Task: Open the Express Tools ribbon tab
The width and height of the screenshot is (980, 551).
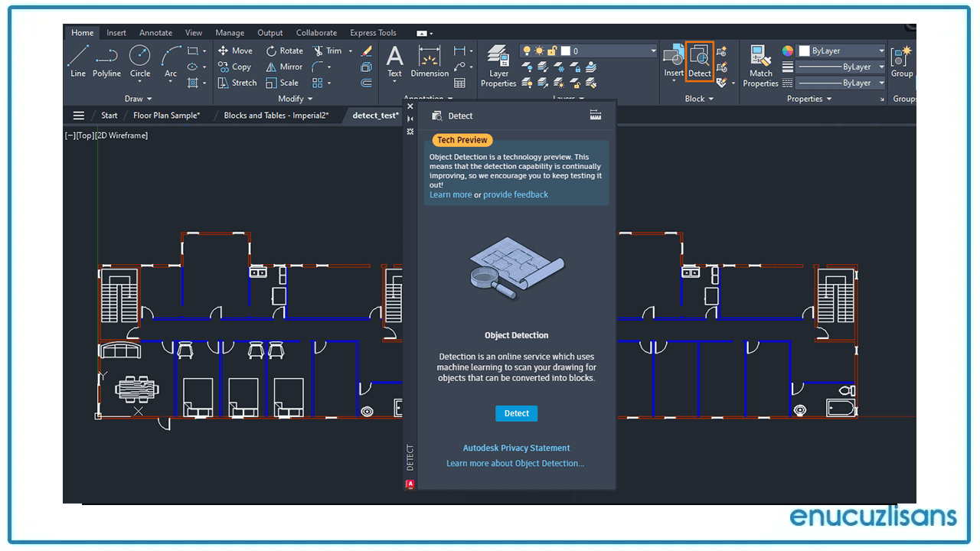Action: 373,33
